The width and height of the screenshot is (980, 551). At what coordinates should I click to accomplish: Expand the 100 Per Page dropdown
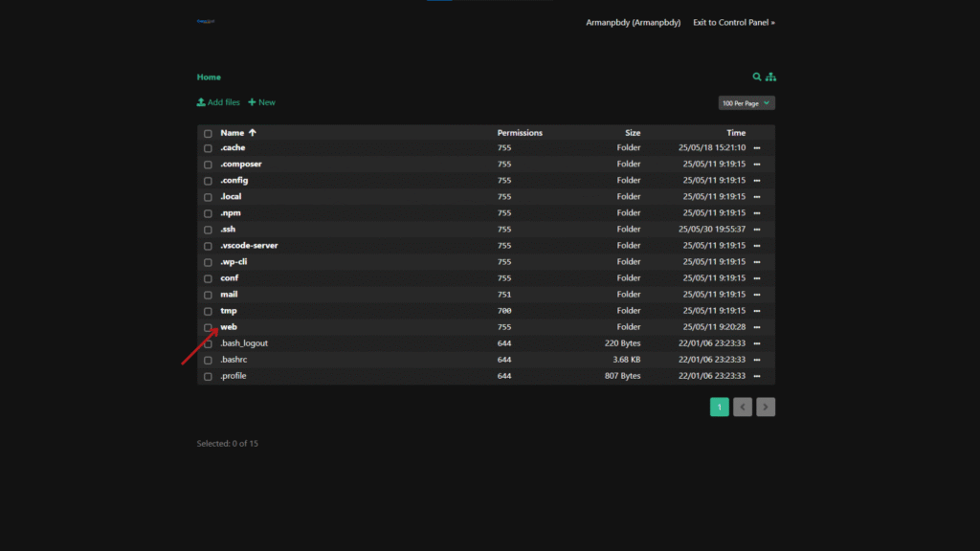tap(746, 102)
